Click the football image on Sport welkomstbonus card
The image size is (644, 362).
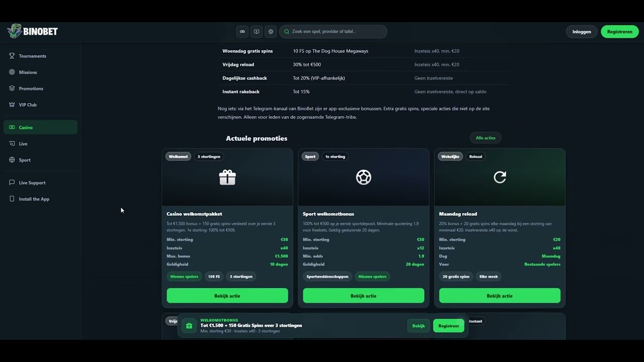click(x=364, y=177)
